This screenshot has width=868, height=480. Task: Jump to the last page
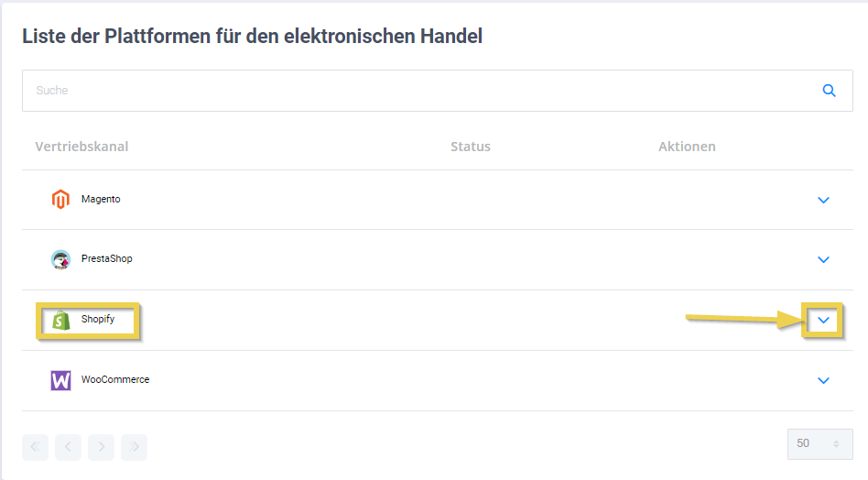point(134,447)
